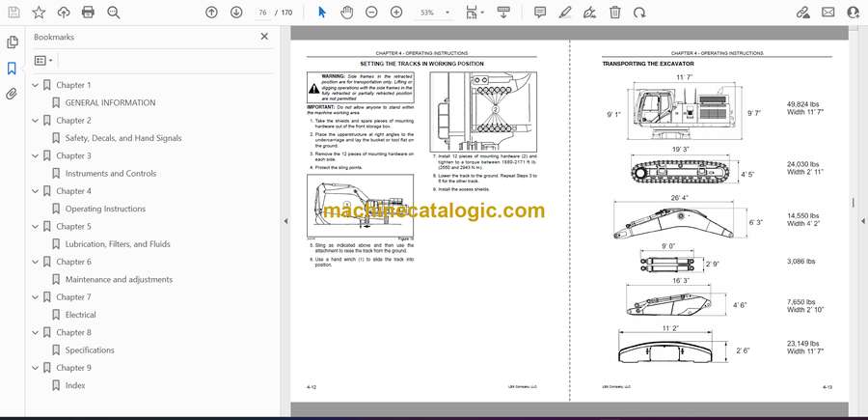Viewport: 868px width, 420px height.
Task: Share link with others icon
Action: pos(802,13)
